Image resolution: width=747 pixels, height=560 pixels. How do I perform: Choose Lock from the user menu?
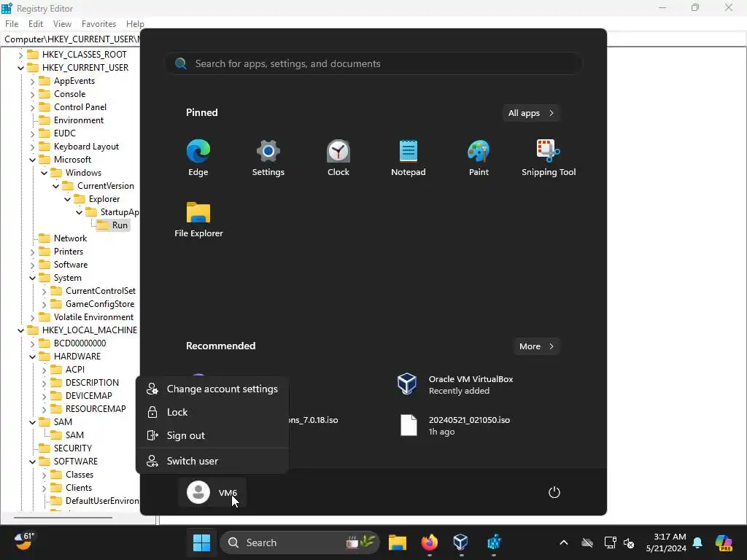212,413
